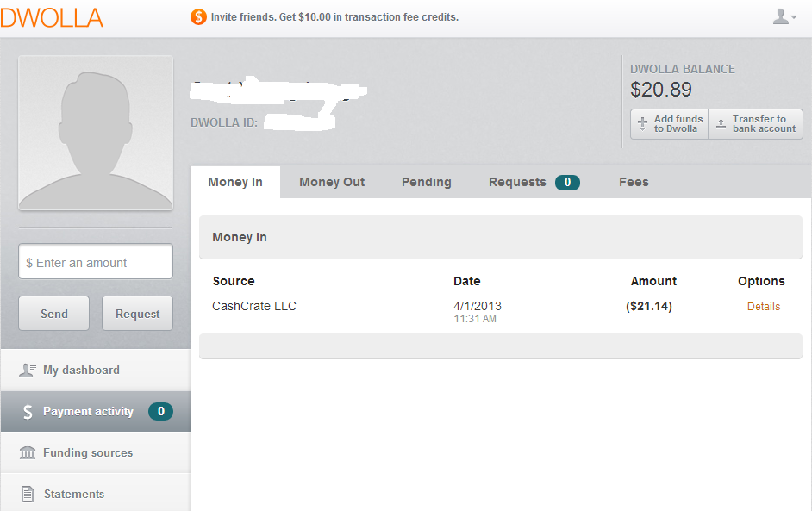Click the Request button
Viewport: 812px width, 511px height.
click(137, 313)
